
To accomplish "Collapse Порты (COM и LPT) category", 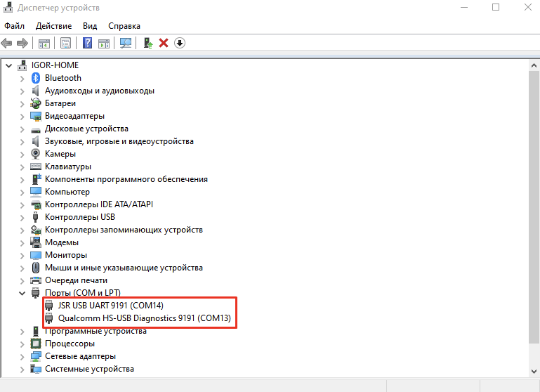I will coord(22,293).
